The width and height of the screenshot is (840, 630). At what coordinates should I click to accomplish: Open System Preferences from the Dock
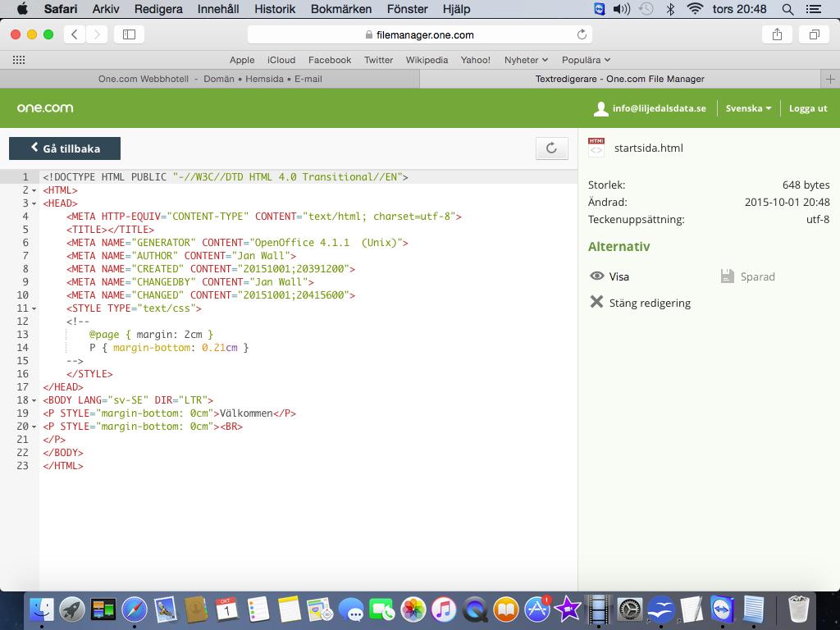point(629,609)
